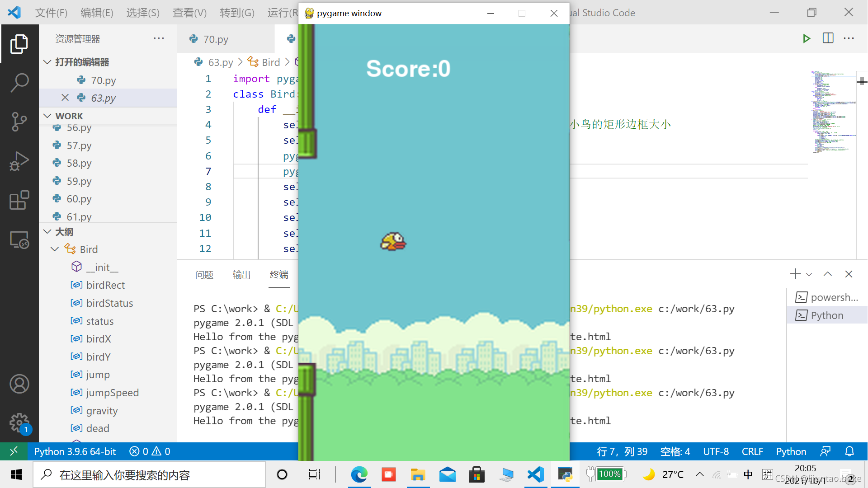Click the Python 3.9.6 64-bit interpreter selector
The image size is (868, 488).
pos(75,451)
